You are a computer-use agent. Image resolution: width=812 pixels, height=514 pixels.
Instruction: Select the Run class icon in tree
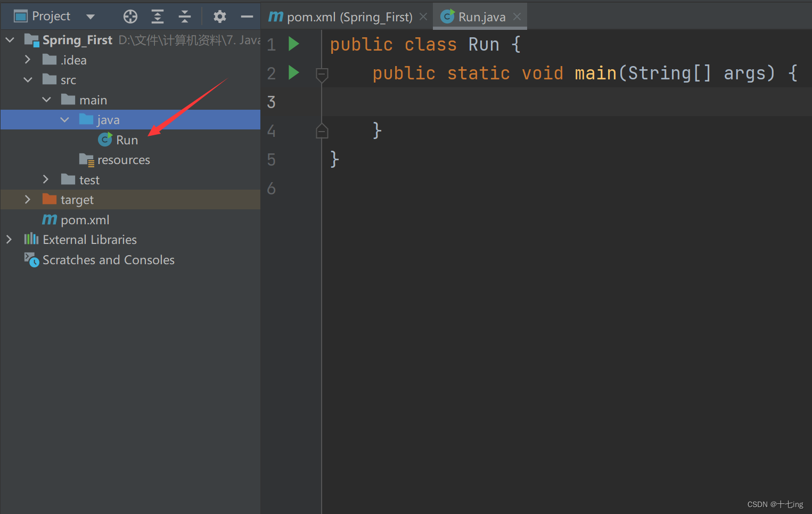coord(105,140)
